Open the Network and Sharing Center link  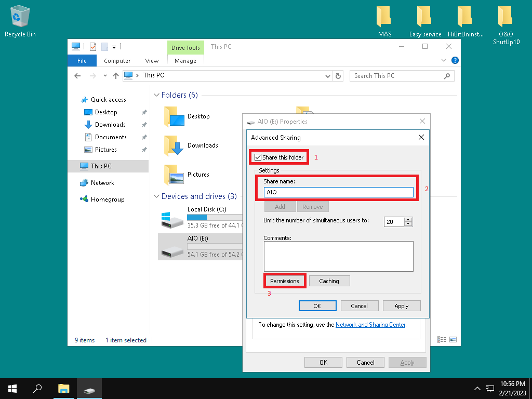point(370,325)
